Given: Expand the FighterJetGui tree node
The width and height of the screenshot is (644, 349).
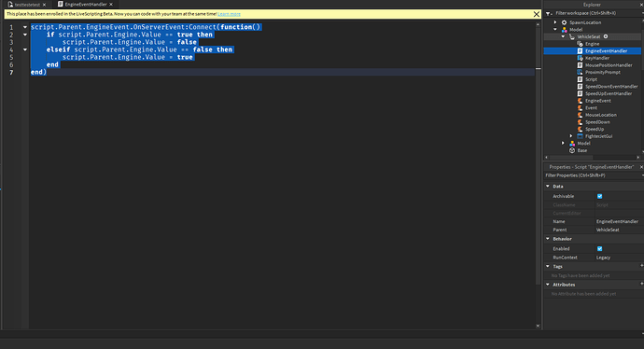Looking at the screenshot, I should tap(571, 136).
